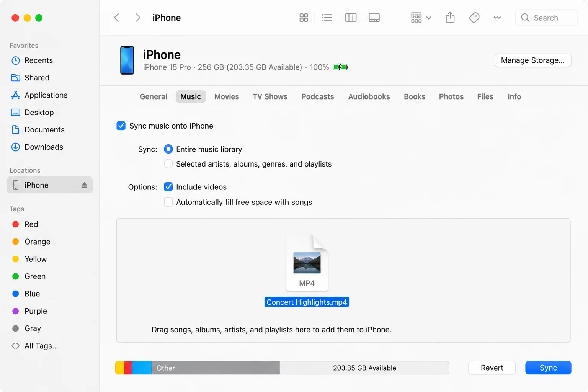588x392 pixels.
Task: Uncheck Include videos option
Action: coord(168,187)
